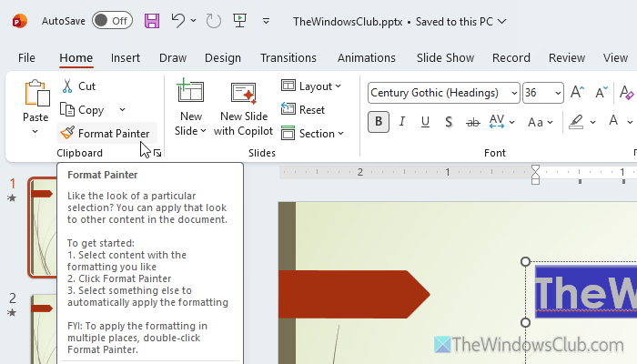Select the Review tab
Viewport: 637px width, 364px height.
[x=567, y=57]
